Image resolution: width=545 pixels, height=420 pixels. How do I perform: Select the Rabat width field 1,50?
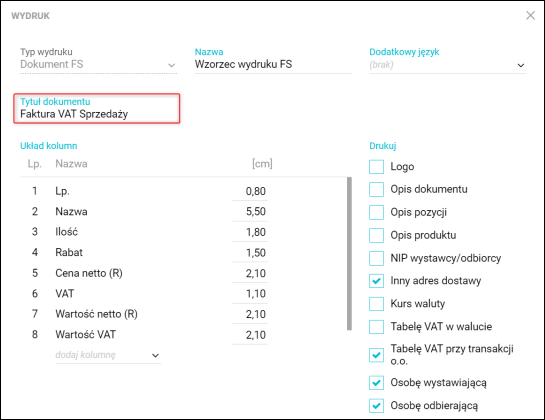[250, 253]
